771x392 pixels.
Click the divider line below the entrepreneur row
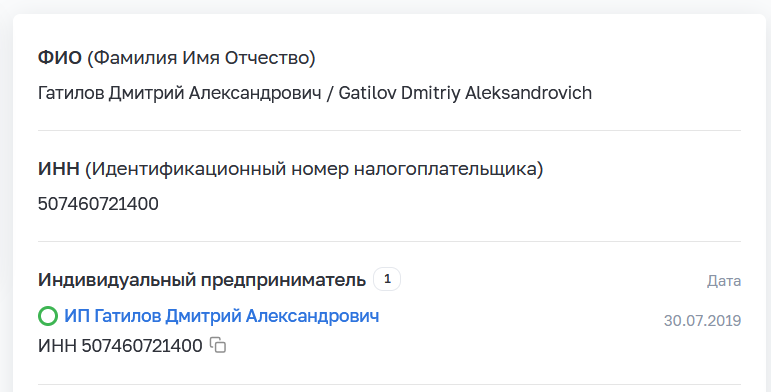(389, 384)
